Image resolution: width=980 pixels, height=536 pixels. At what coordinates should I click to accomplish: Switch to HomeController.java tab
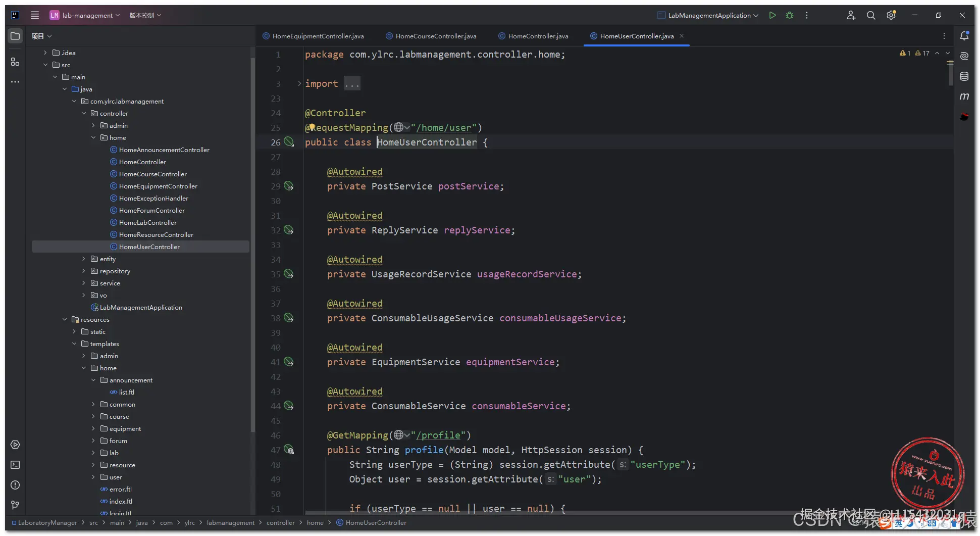534,36
